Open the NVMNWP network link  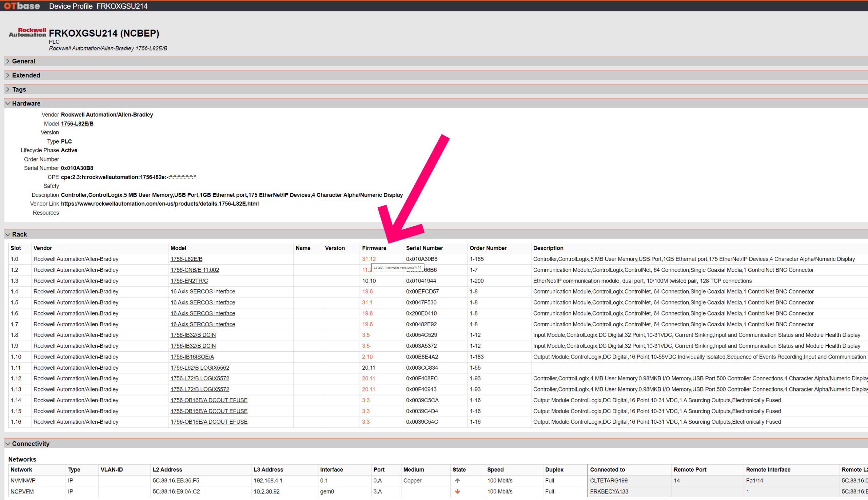tap(23, 481)
